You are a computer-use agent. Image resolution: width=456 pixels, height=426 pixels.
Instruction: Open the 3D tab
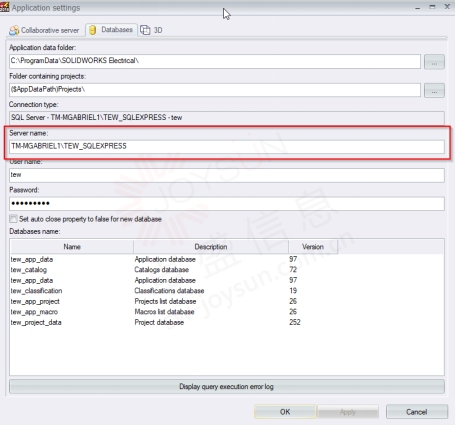click(x=151, y=30)
